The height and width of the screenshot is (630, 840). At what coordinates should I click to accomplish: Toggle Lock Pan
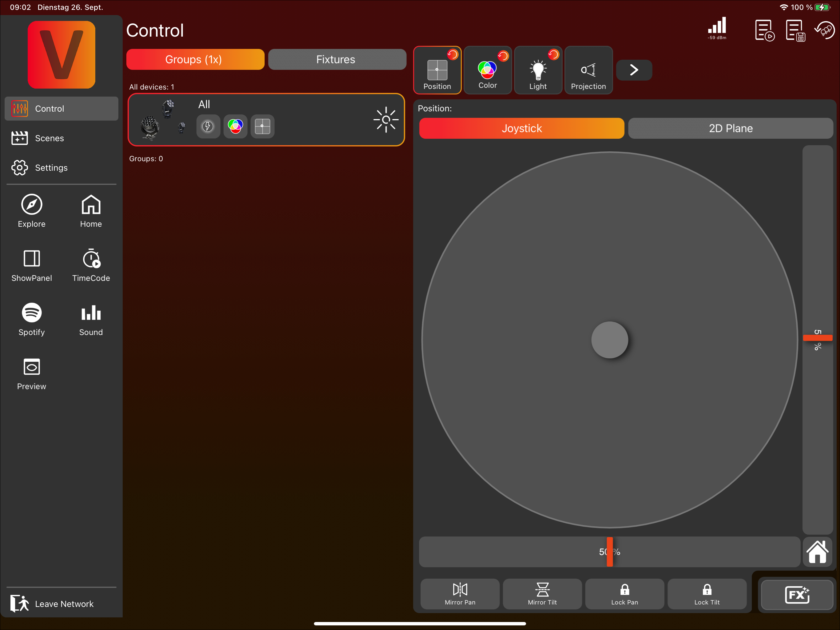point(624,594)
